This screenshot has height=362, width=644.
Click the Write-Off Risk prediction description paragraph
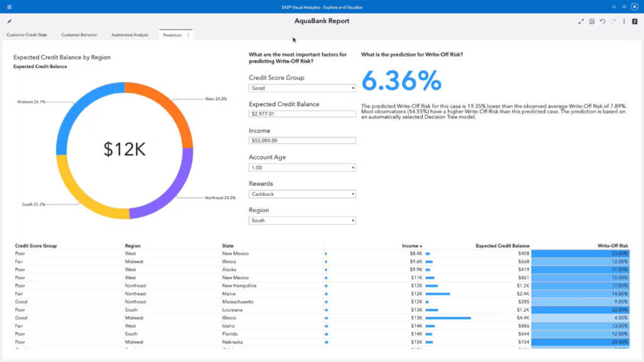pyautogui.click(x=493, y=111)
